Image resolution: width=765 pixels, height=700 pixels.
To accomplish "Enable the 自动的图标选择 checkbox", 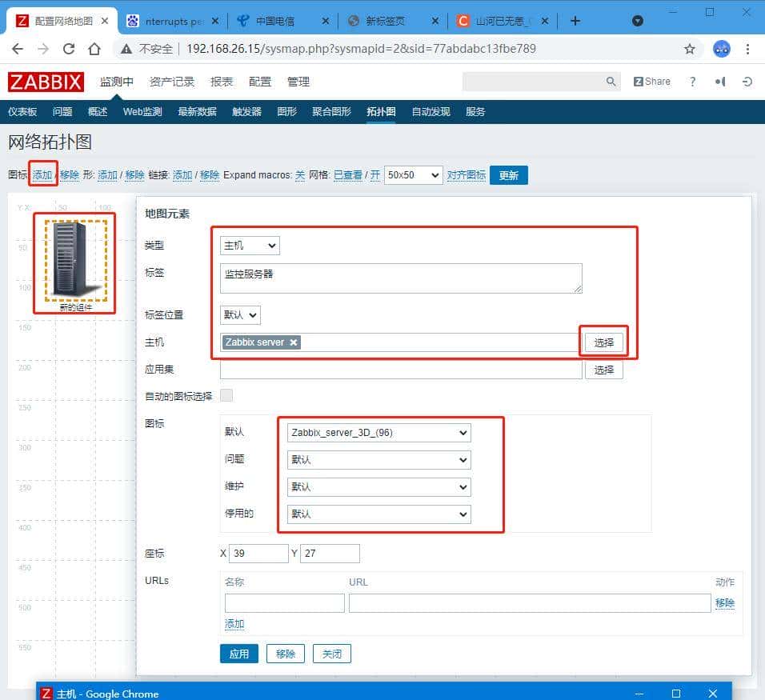I will [x=226, y=394].
